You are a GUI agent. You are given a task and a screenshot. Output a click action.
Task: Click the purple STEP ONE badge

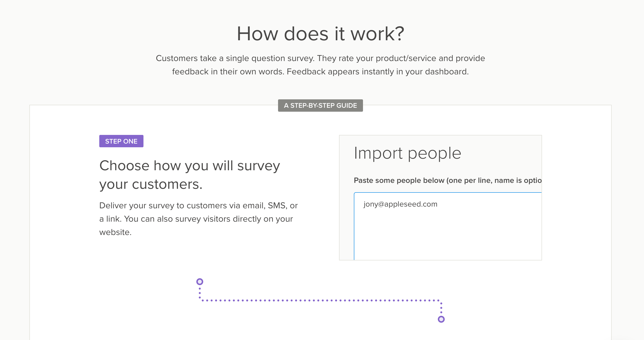[121, 141]
